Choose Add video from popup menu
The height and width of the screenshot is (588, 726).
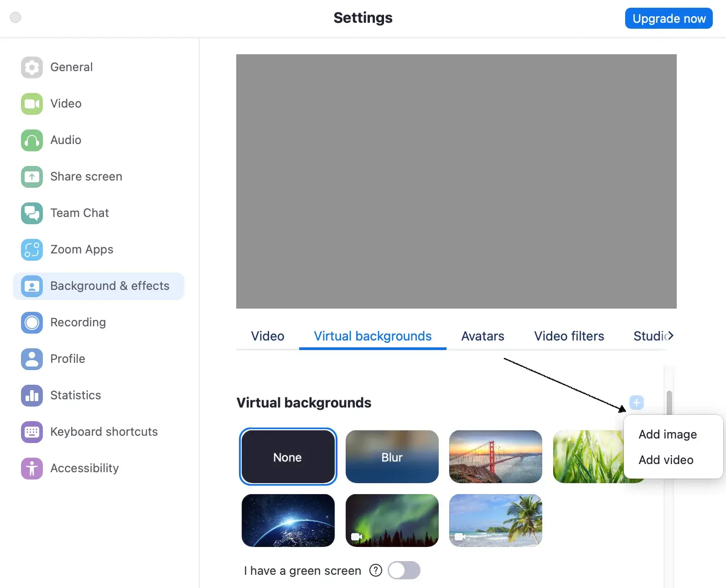tap(666, 460)
